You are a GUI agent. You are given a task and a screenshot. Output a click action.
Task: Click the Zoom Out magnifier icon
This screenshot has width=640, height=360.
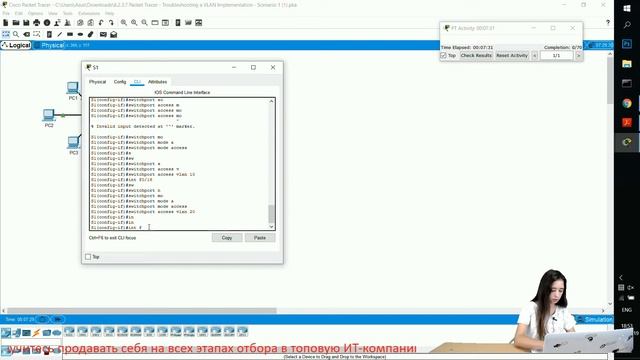pyautogui.click(x=144, y=23)
